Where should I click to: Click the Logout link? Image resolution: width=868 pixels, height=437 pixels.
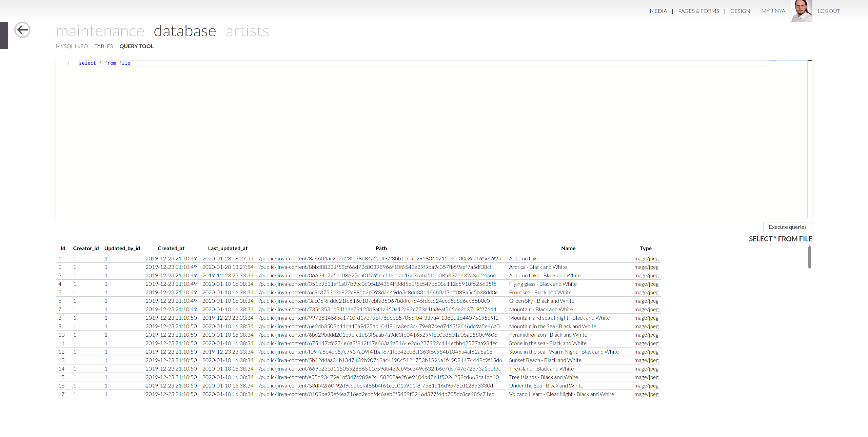829,11
